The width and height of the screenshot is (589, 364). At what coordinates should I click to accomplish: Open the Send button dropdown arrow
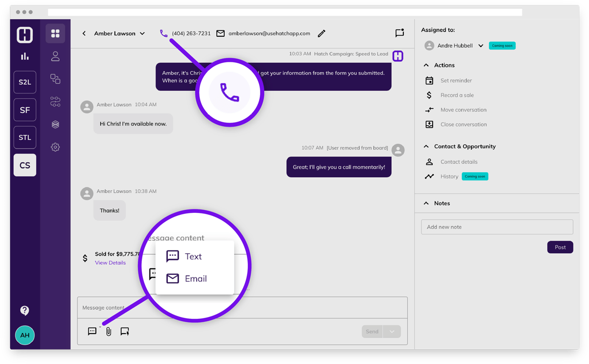391,331
